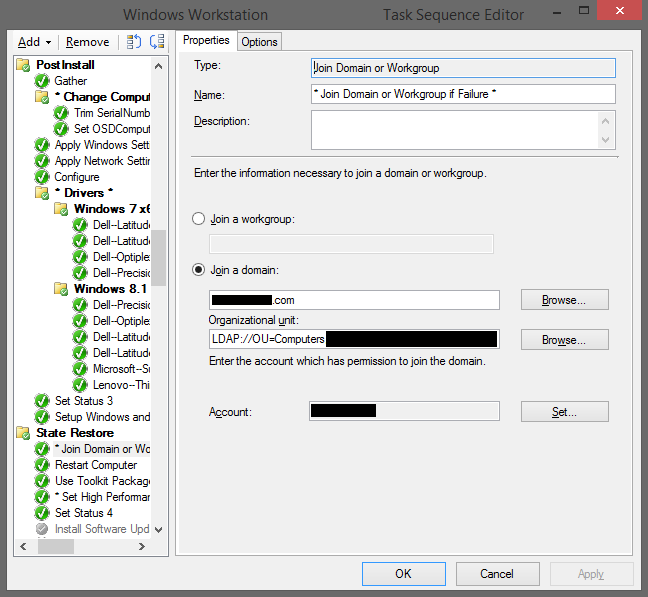Click the Apply Windows Settings check icon
This screenshot has width=648, height=597.
pyautogui.click(x=42, y=145)
